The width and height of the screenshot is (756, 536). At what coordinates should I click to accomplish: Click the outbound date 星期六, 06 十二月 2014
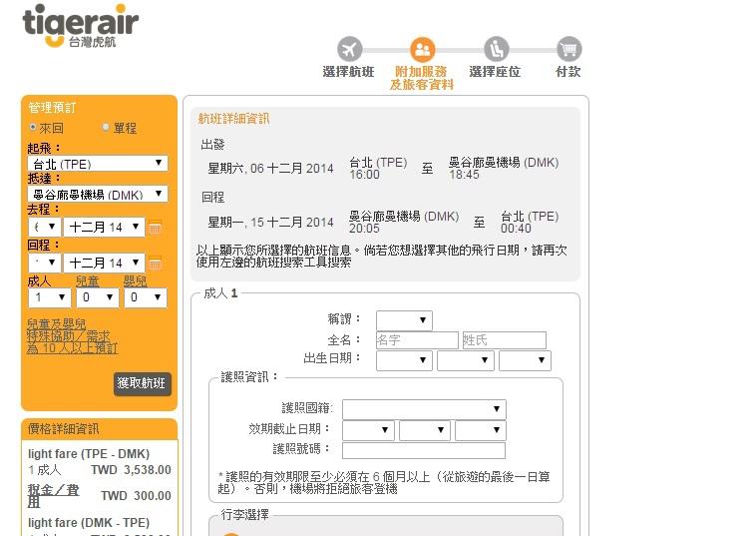(270, 169)
